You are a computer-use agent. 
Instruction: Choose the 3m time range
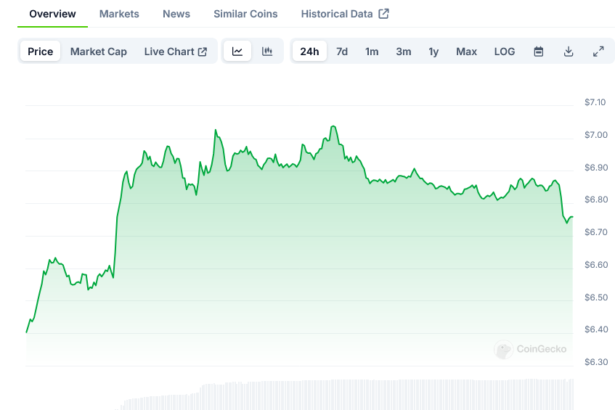[403, 51]
